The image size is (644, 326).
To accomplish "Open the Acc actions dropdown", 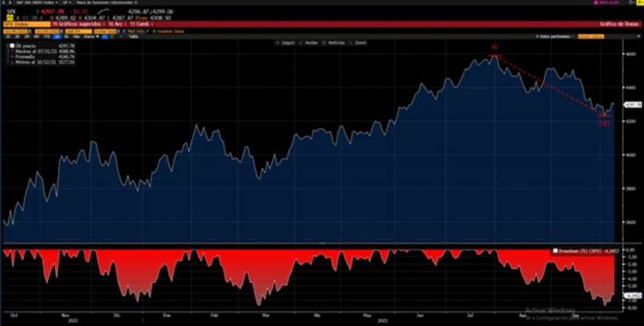I will point(118,25).
